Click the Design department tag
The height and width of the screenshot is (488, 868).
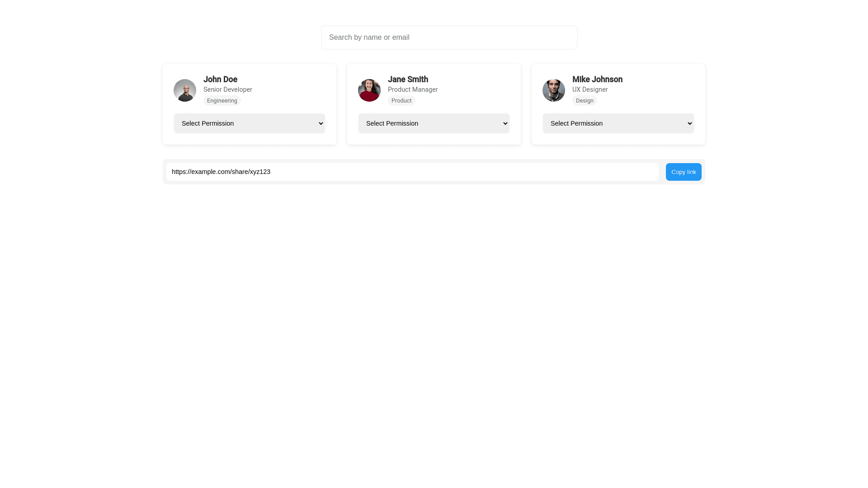[x=584, y=101]
